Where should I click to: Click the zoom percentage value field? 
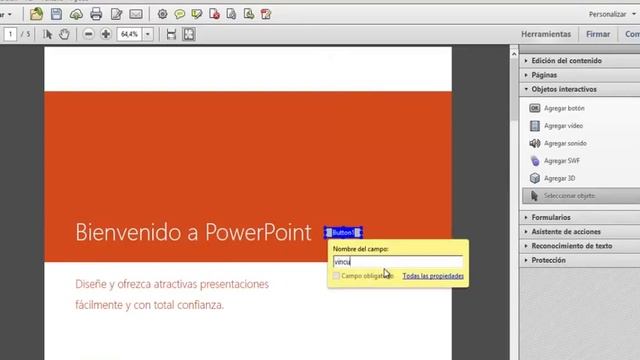click(x=130, y=34)
